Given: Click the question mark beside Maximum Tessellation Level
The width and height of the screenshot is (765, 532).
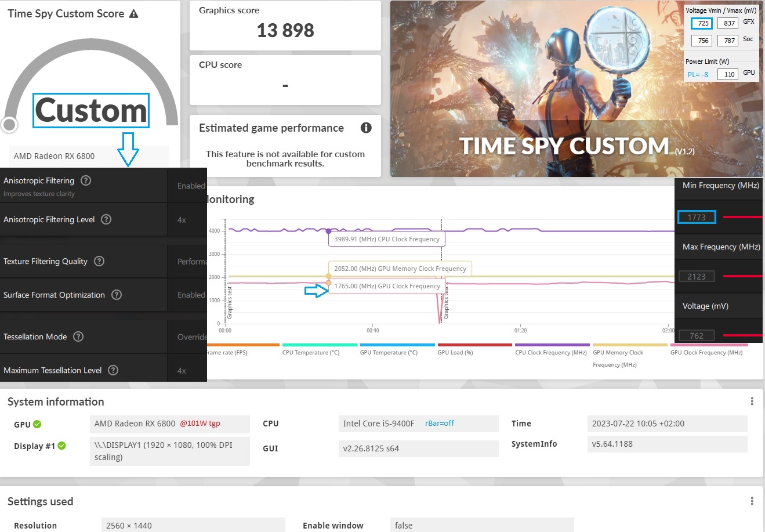Looking at the screenshot, I should tap(113, 370).
